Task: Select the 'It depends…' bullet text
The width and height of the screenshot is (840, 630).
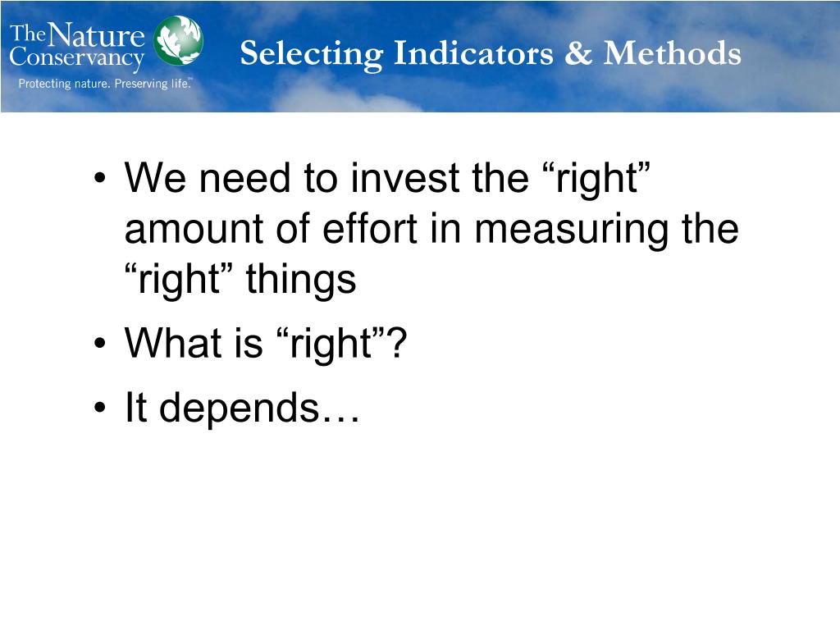Action: pos(242,407)
